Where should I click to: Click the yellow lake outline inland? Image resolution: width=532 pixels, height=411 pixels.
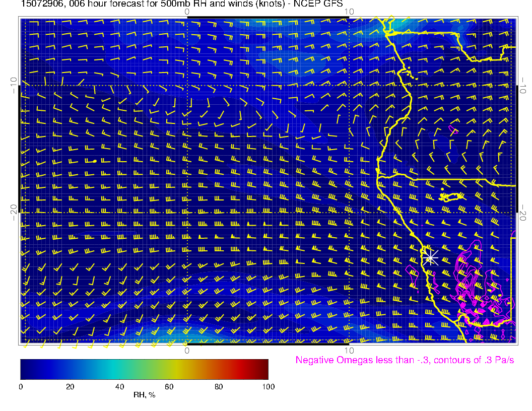click(452, 196)
